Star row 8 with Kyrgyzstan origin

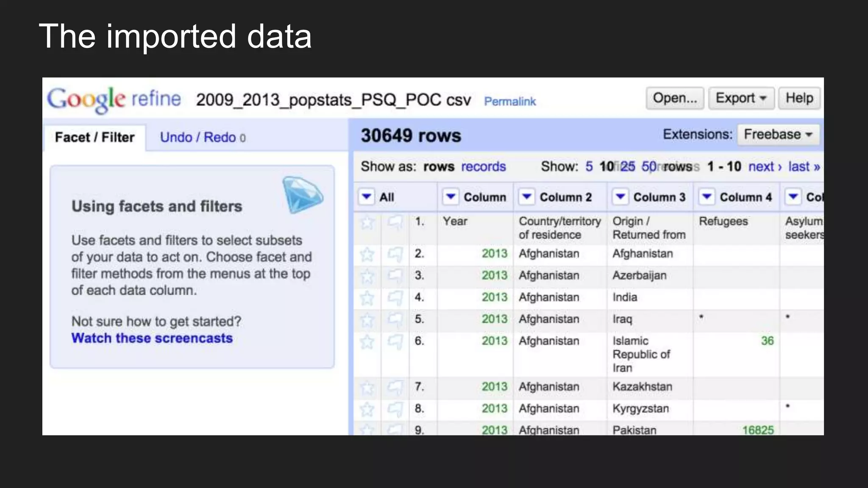pos(367,410)
